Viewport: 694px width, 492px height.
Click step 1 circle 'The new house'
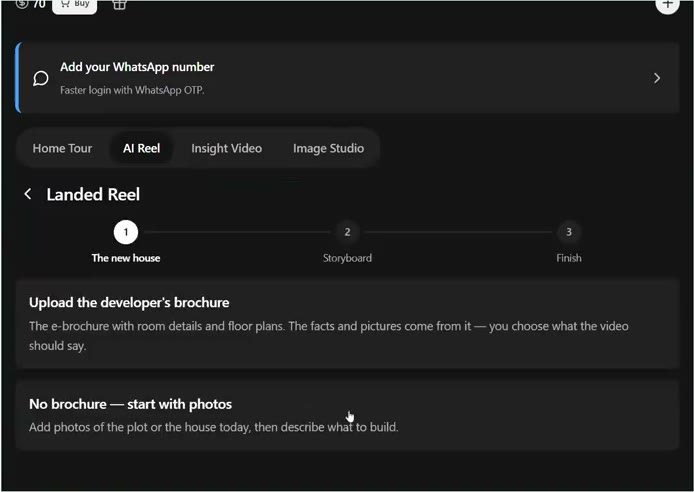pos(126,232)
